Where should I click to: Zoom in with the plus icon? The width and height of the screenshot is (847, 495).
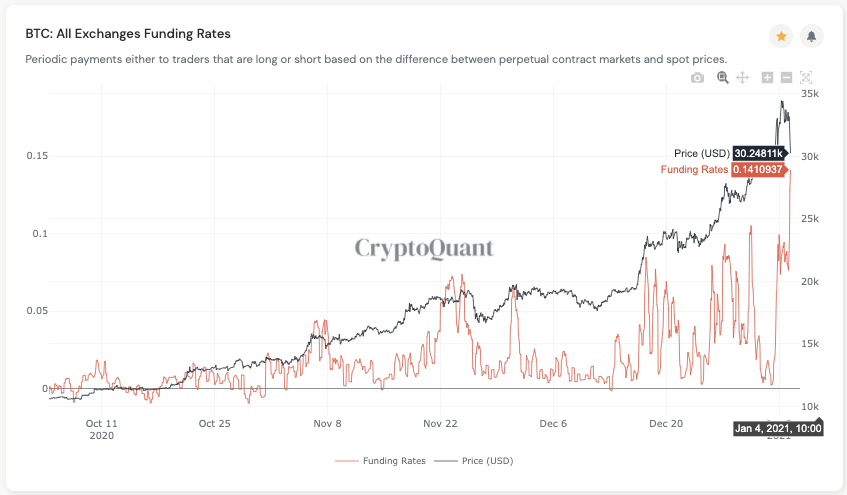click(x=767, y=78)
